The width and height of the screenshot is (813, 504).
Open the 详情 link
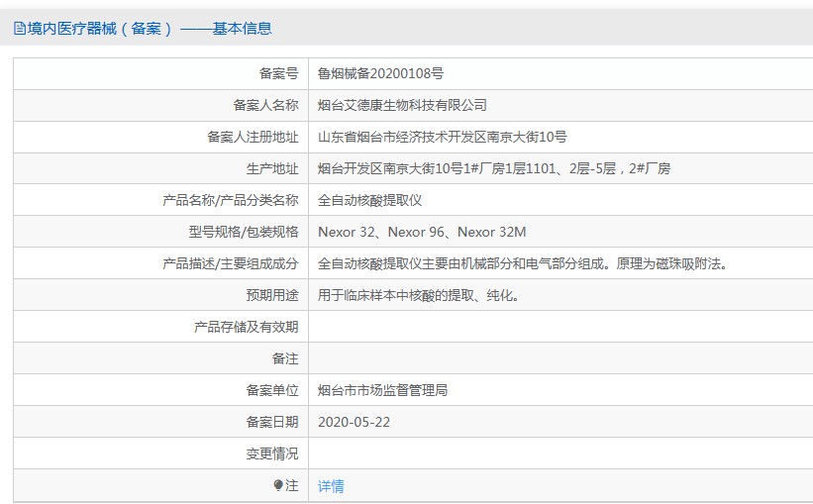[331, 486]
